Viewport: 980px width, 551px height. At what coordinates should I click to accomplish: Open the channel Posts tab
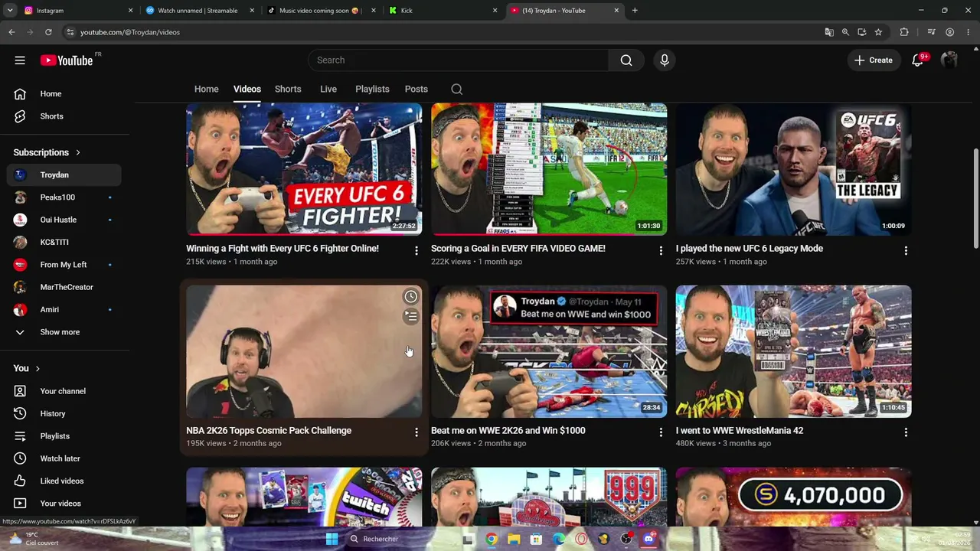coord(416,90)
